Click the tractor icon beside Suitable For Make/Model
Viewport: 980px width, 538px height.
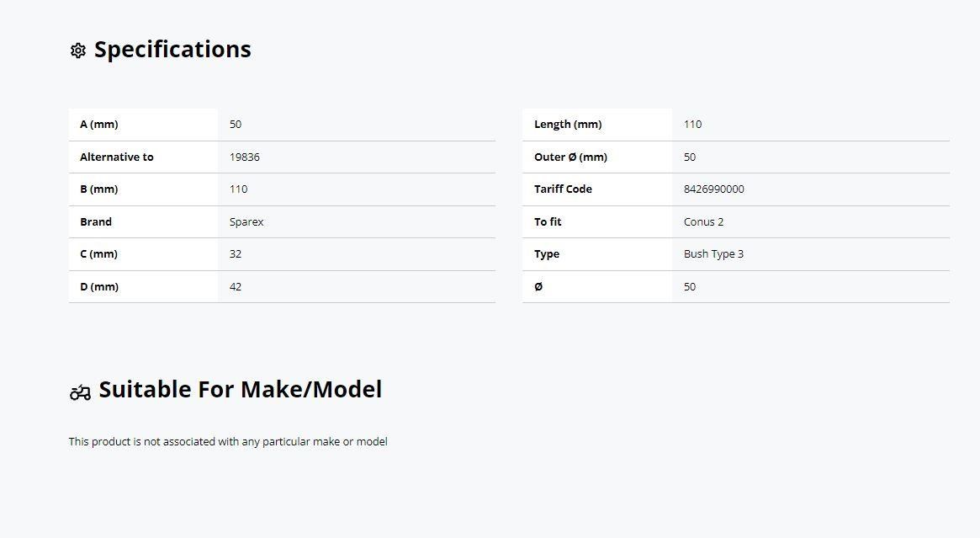(80, 392)
